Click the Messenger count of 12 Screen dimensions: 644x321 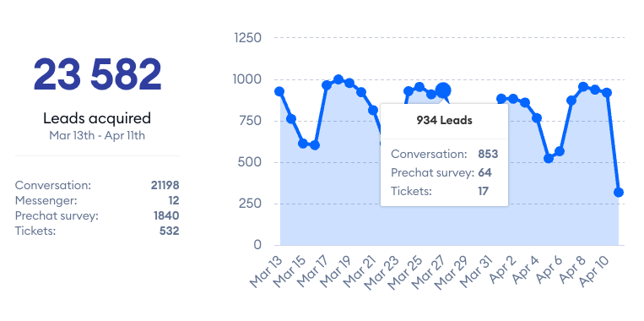point(174,200)
